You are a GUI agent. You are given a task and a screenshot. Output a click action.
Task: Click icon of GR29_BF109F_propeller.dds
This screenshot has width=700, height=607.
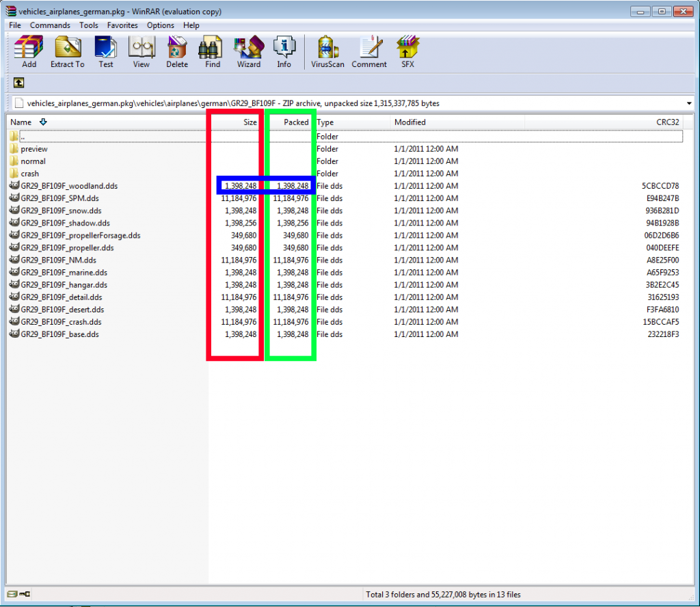point(14,247)
